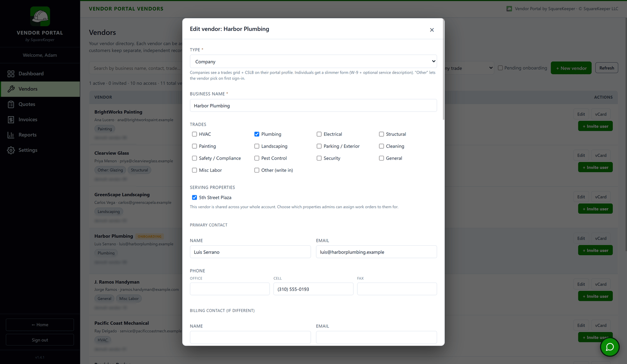Viewport: 627px width, 364px height.
Task: Open Reports from the sidebar
Action: click(40, 135)
